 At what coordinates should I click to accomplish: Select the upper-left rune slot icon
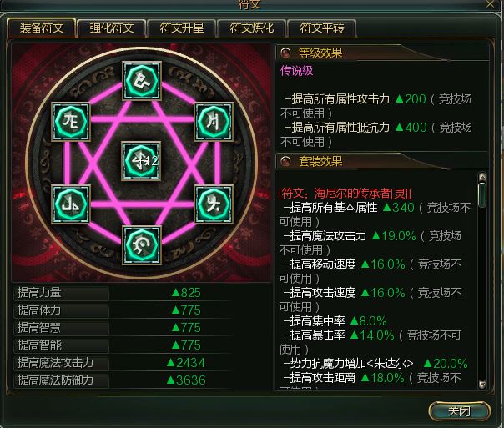pyautogui.click(x=71, y=122)
